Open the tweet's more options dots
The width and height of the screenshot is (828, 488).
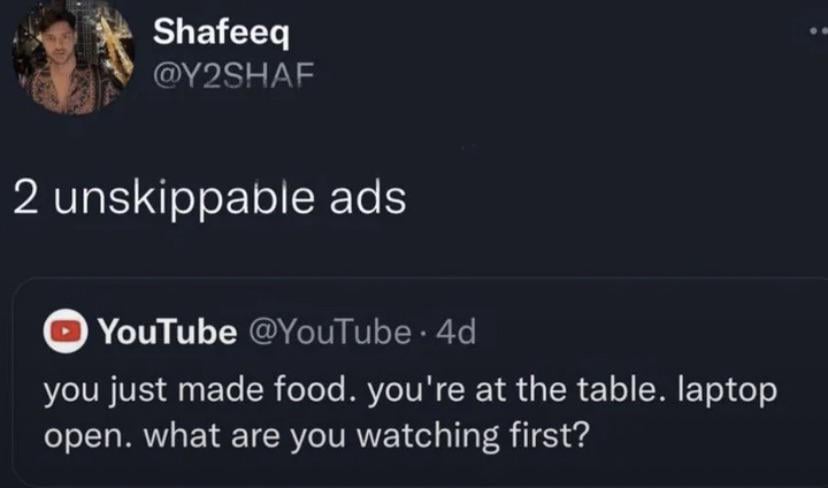[x=818, y=32]
